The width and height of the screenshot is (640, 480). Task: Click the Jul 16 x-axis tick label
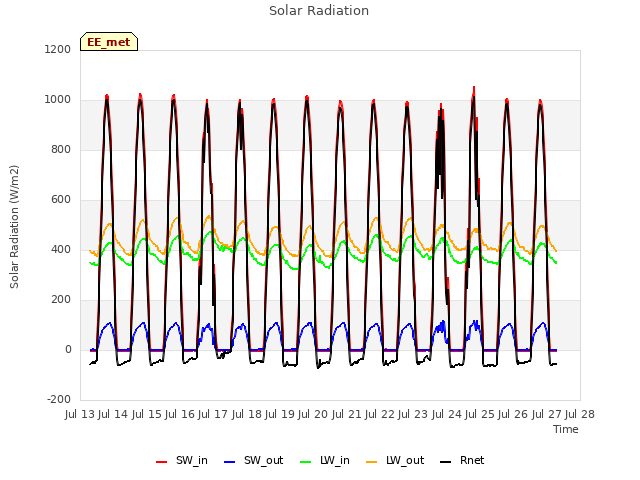[x=180, y=414]
